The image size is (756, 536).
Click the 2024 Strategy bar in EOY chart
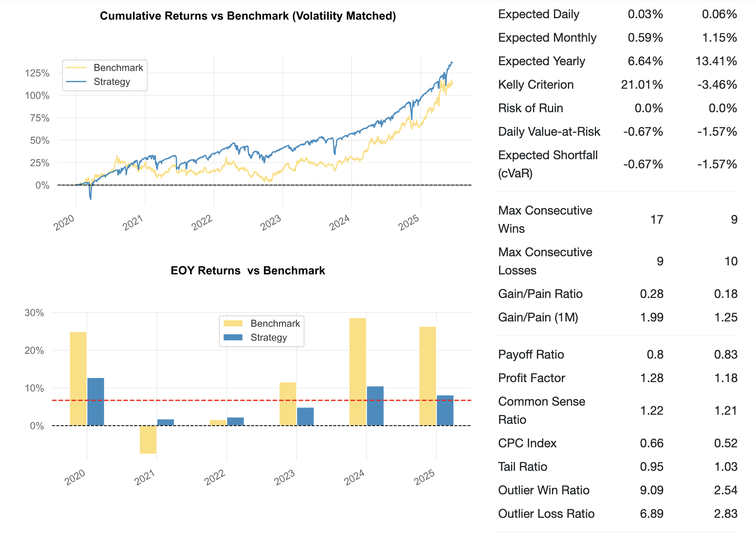point(375,406)
